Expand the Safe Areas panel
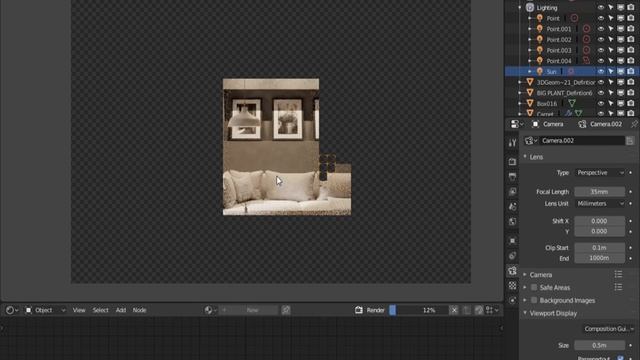The width and height of the screenshot is (640, 360). pyautogui.click(x=525, y=287)
